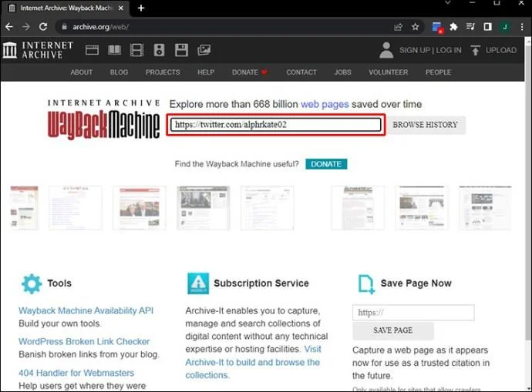The width and height of the screenshot is (532, 392).
Task: Click the Upload arrow icon
Action: (x=476, y=50)
